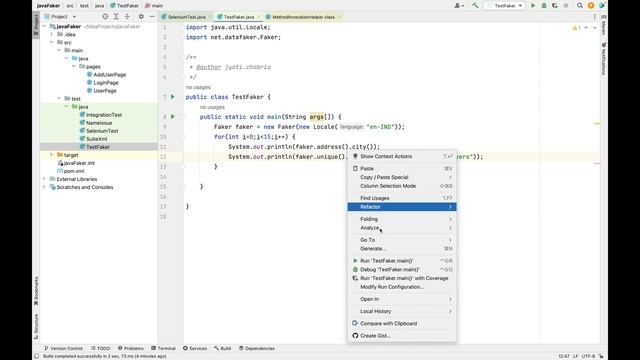Open Problems tool window
The width and height of the screenshot is (640, 360).
(x=131, y=349)
